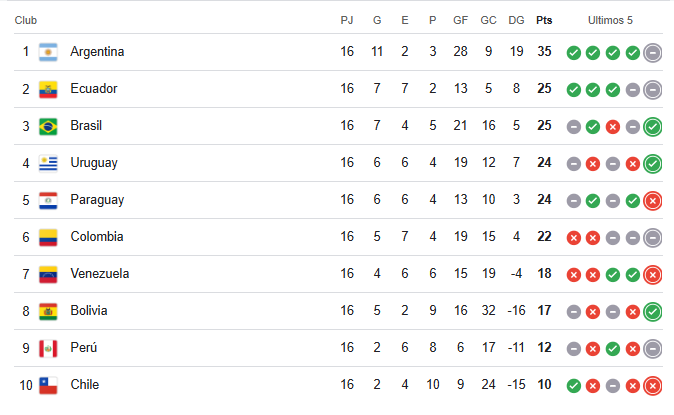Viewport: 674px width, 415px height.
Task: Click the Bolivia flag icon
Action: tap(48, 311)
